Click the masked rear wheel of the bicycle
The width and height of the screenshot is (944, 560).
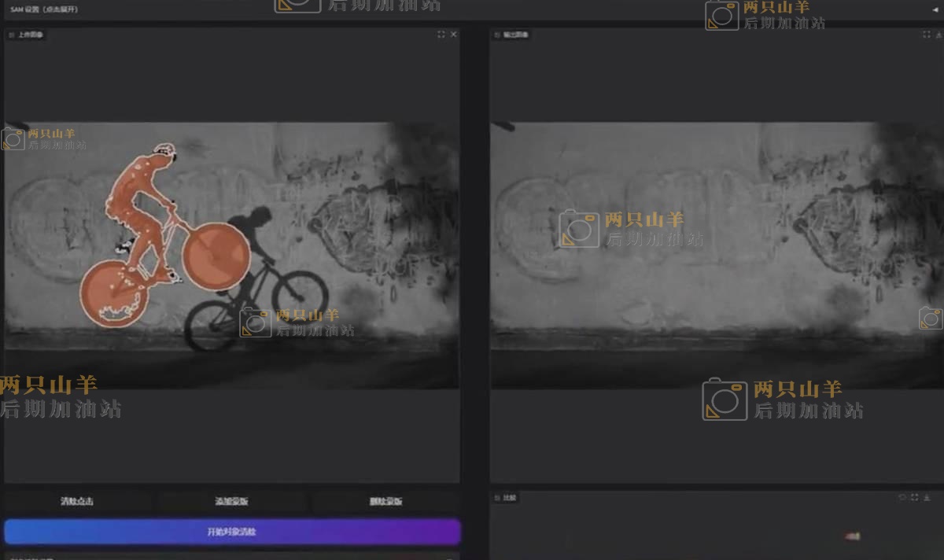pos(113,293)
